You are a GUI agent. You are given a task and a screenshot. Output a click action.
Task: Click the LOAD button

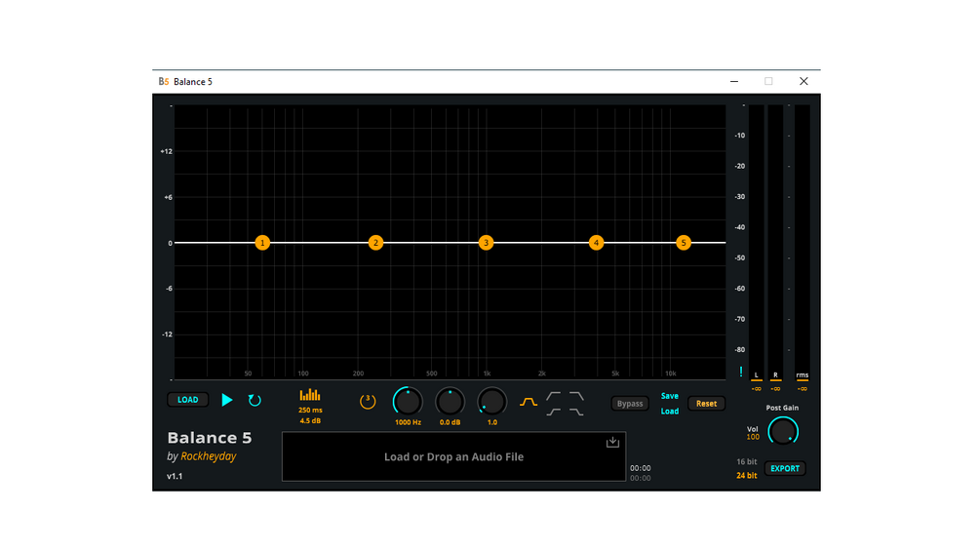(x=187, y=400)
